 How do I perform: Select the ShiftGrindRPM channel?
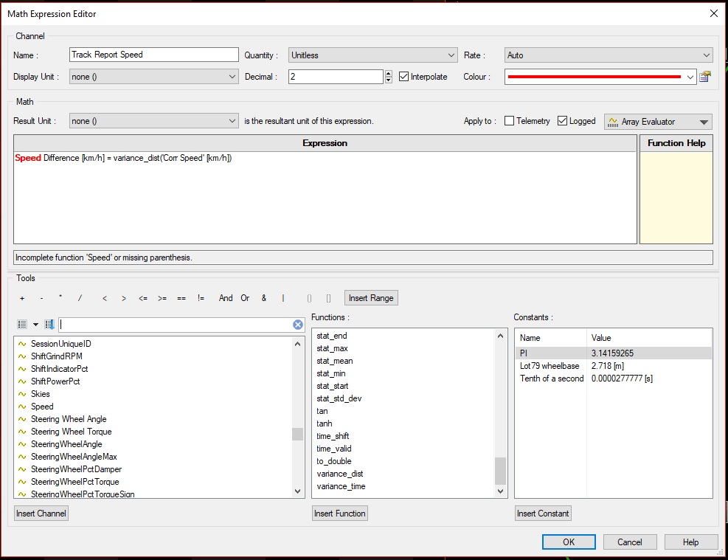57,356
